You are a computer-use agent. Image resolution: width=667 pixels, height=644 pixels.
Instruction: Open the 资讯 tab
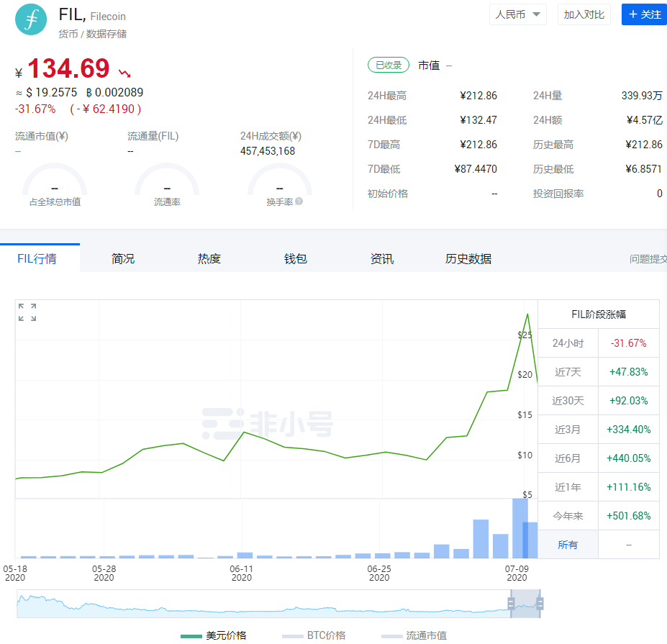[382, 258]
